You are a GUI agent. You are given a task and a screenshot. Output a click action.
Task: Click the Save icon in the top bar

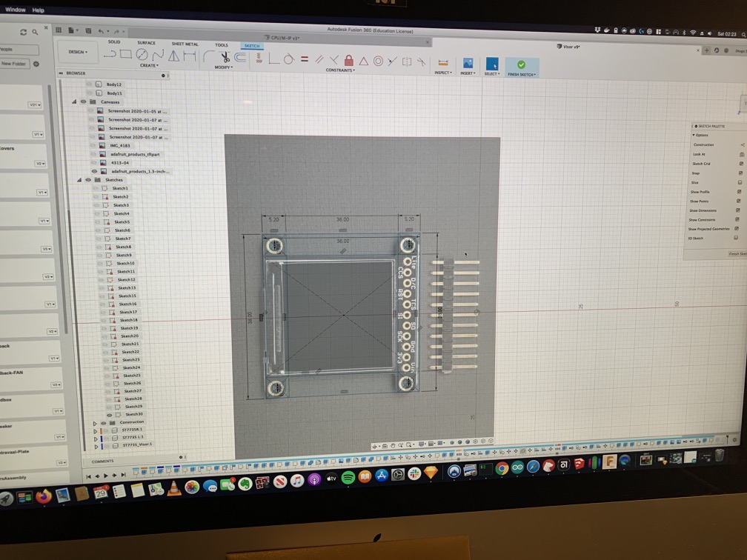(88, 30)
